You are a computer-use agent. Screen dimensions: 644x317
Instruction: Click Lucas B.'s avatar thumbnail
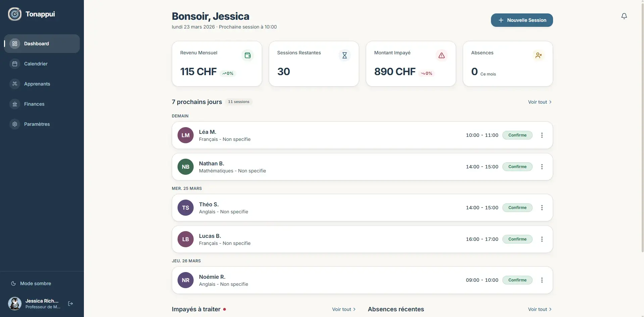click(185, 239)
